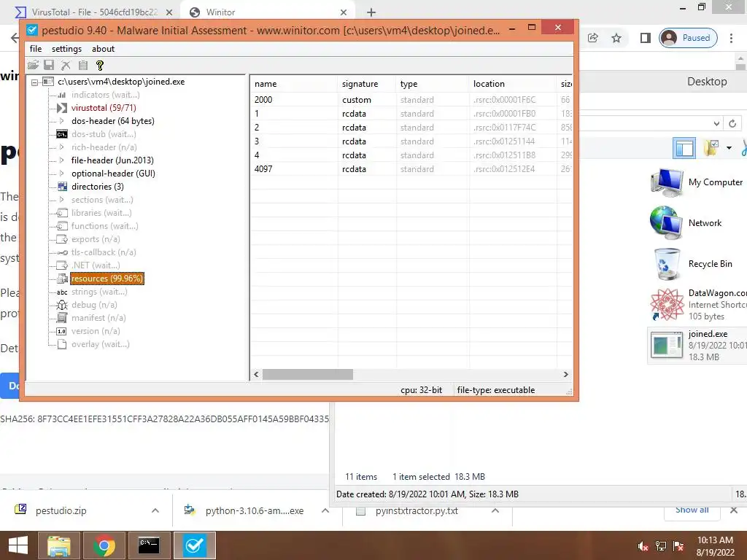
Task: Click the version 1.0 icon
Action: (62, 331)
